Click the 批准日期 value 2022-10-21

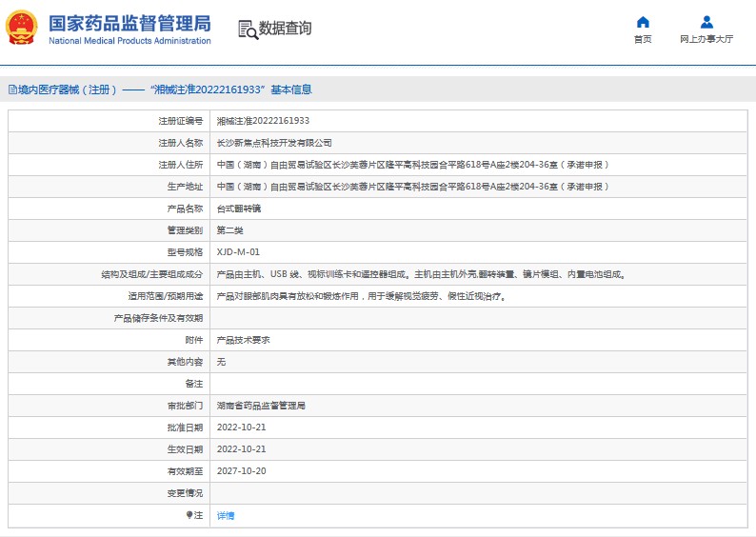click(241, 428)
